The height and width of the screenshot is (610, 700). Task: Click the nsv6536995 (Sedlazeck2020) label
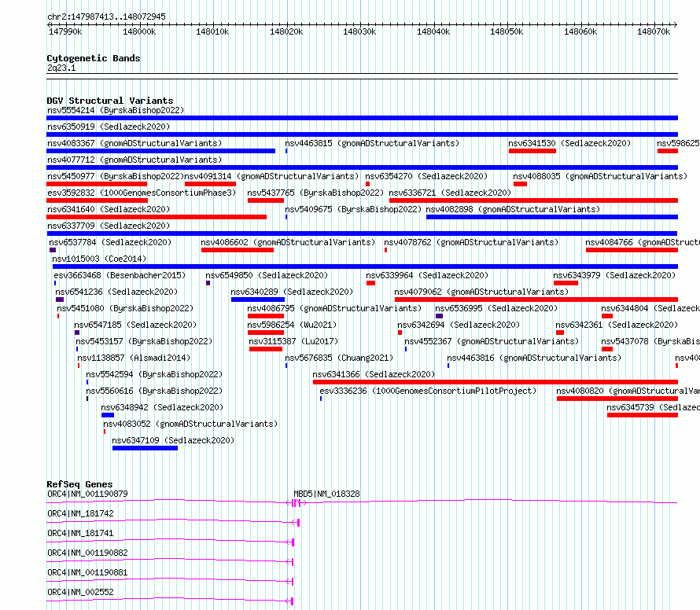tap(496, 308)
